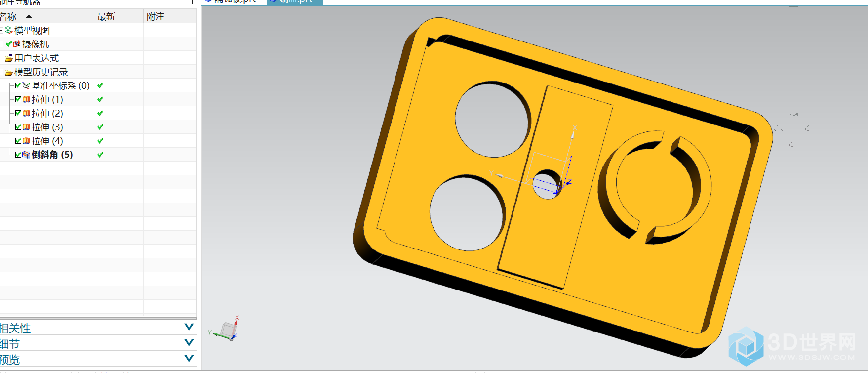This screenshot has height=373, width=868.
Task: Click the 拉伸 (4) extrude icon
Action: pos(26,141)
